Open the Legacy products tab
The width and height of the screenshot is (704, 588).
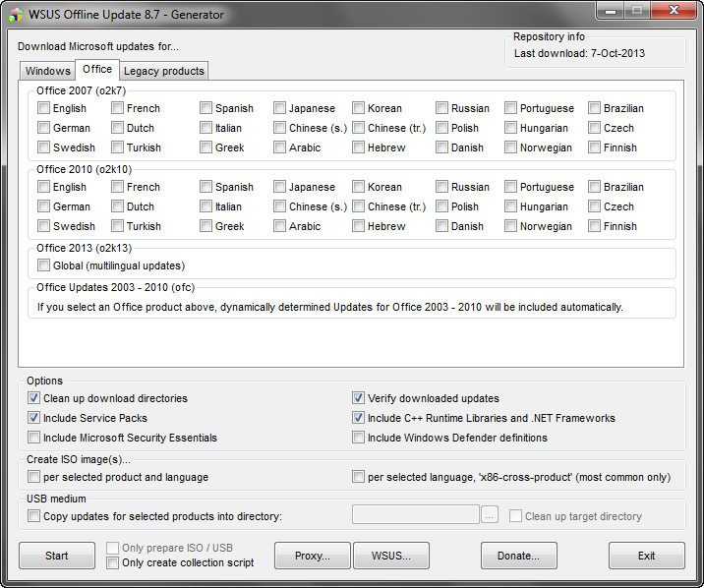(x=164, y=71)
